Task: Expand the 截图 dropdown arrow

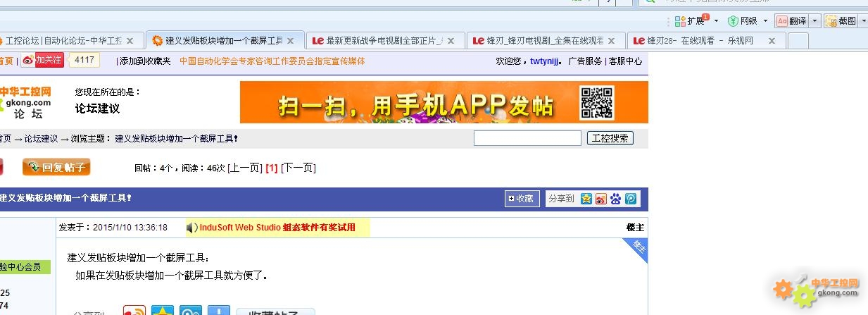Action: point(862,21)
